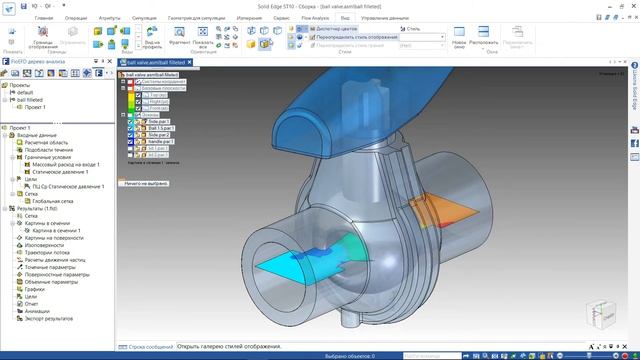
Task: Open the Операции ribbon tab
Action: pyautogui.click(x=76, y=18)
